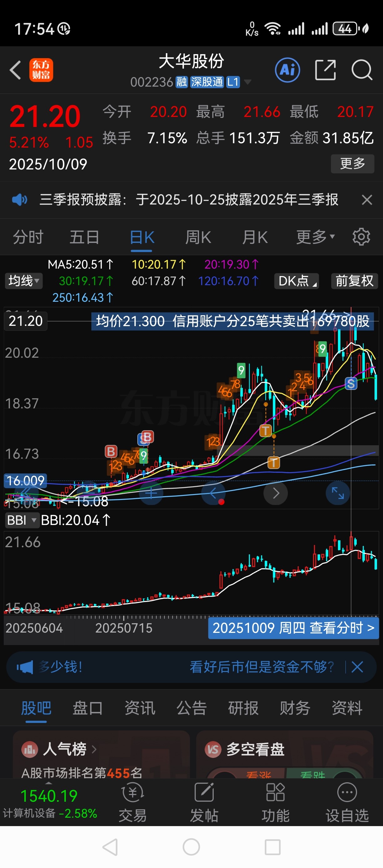Viewport: 383px width, 868px height.
Task: Tap MA5:20.51 moving average value
Action: click(81, 265)
